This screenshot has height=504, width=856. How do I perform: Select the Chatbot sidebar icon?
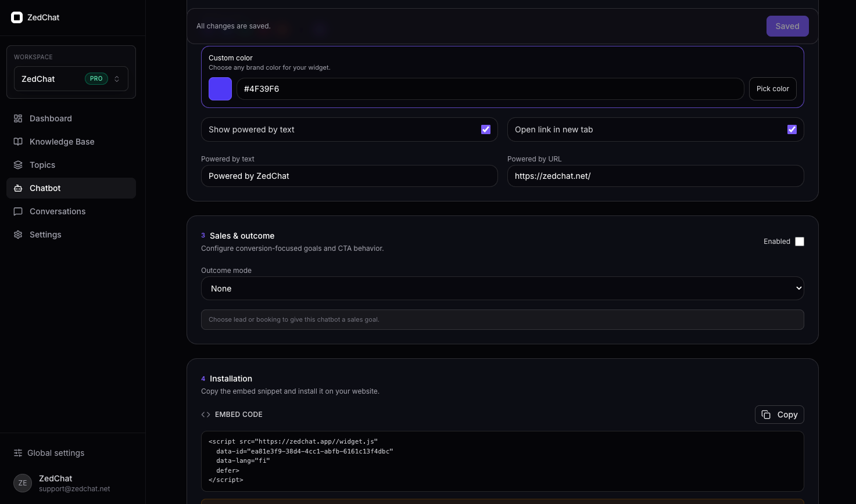tap(18, 188)
